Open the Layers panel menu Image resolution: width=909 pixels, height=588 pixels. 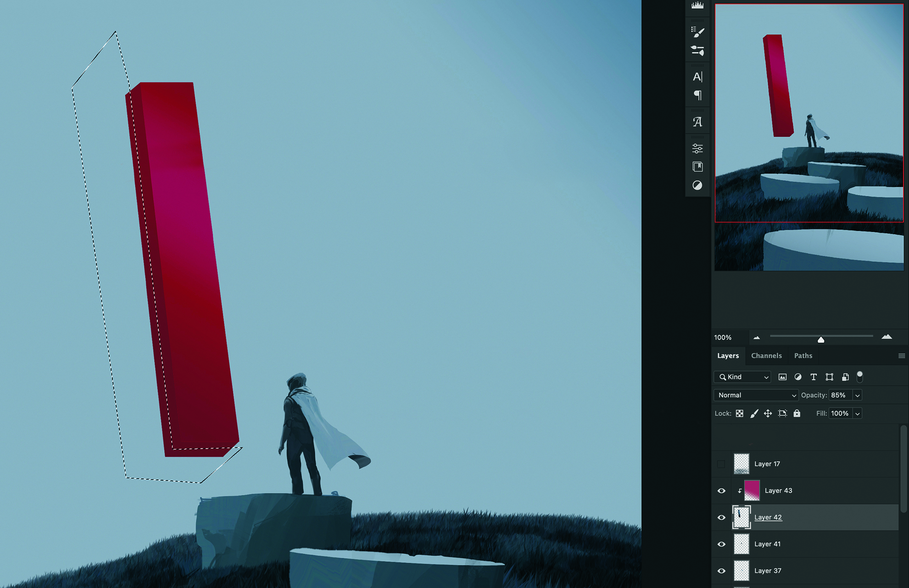point(901,356)
